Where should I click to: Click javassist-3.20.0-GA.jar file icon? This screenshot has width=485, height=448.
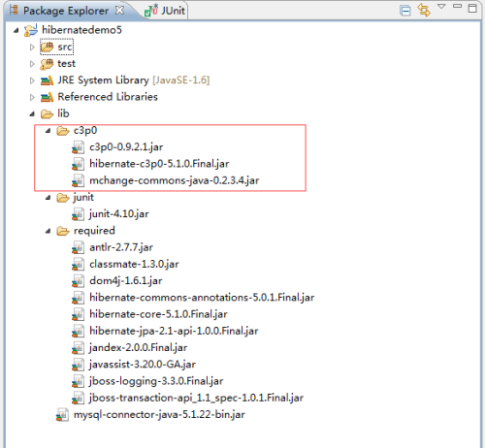point(78,365)
